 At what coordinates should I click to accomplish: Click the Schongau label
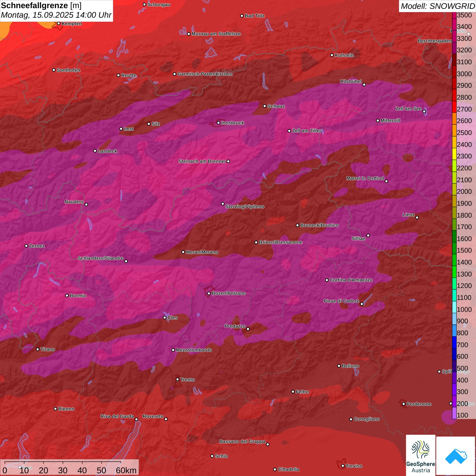click(x=159, y=4)
